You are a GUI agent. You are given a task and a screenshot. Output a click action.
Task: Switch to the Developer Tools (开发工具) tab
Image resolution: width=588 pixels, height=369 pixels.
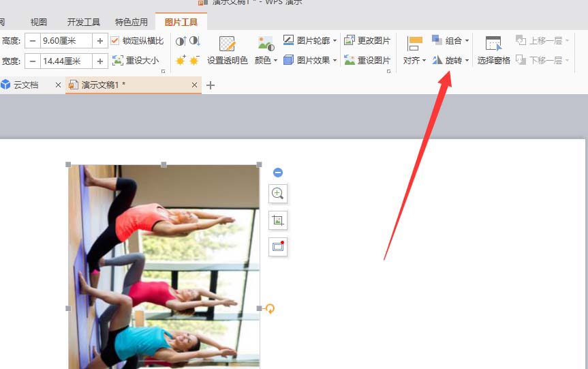click(x=84, y=22)
